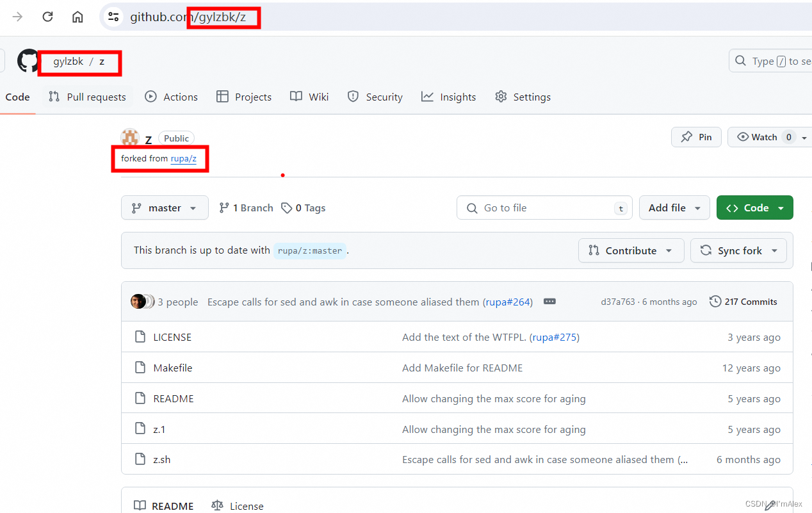This screenshot has width=812, height=513.
Task: Click the browser address bar URL
Action: tap(188, 17)
